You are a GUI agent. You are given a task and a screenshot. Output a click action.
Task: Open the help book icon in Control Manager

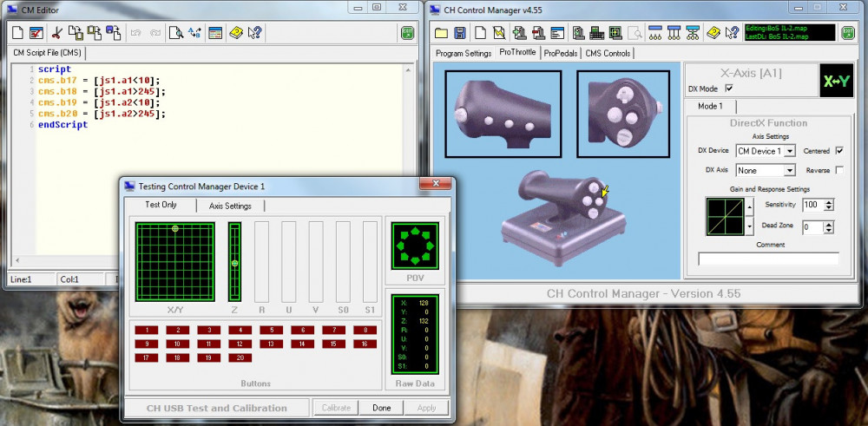click(712, 33)
